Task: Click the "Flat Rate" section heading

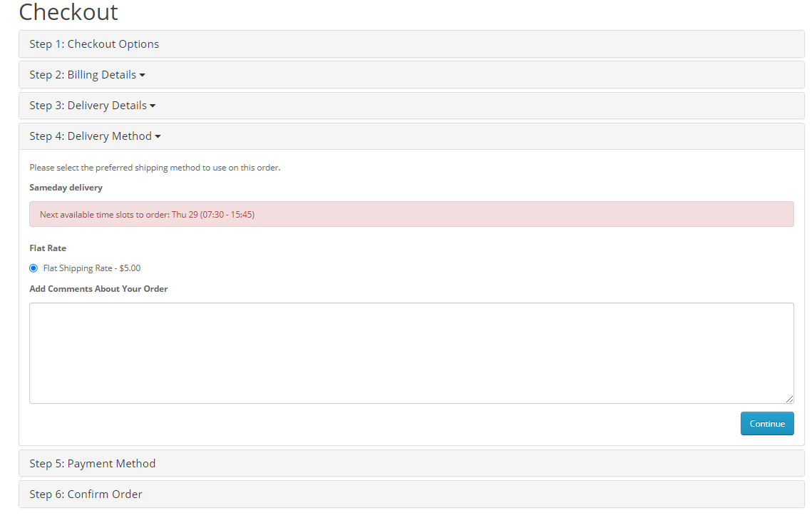Action: 48,248
